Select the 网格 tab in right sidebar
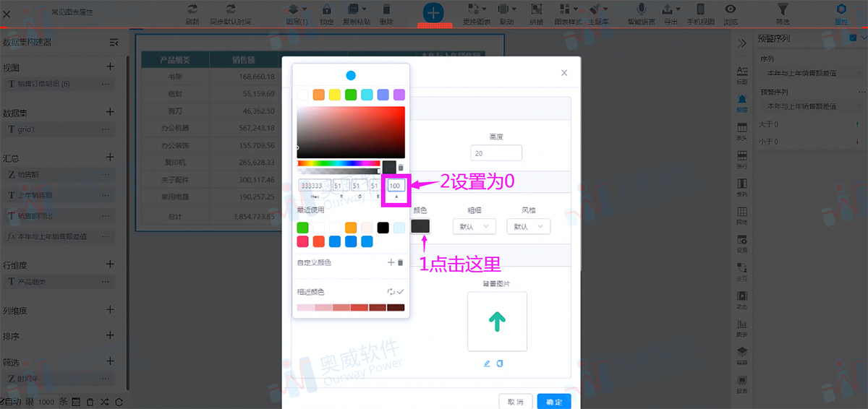This screenshot has height=409, width=868. click(x=742, y=215)
